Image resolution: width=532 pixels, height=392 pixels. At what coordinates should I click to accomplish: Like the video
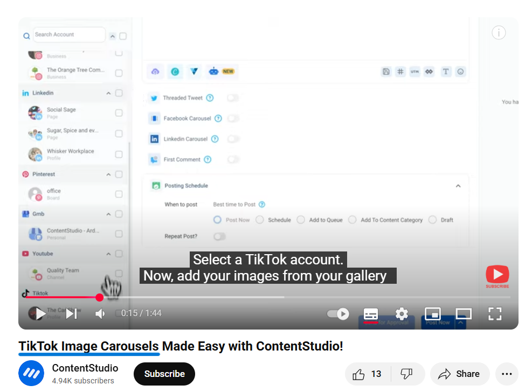[x=368, y=374]
